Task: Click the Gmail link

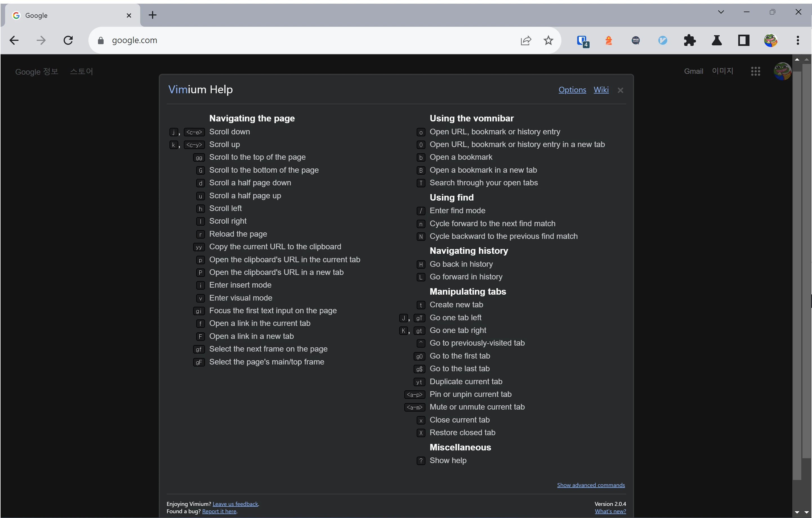Action: [x=693, y=71]
